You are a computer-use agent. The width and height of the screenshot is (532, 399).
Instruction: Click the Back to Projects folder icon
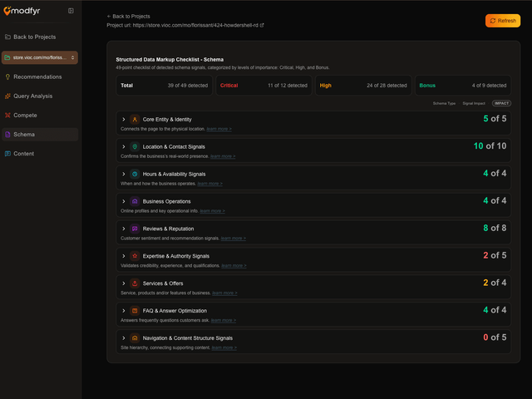pos(7,37)
